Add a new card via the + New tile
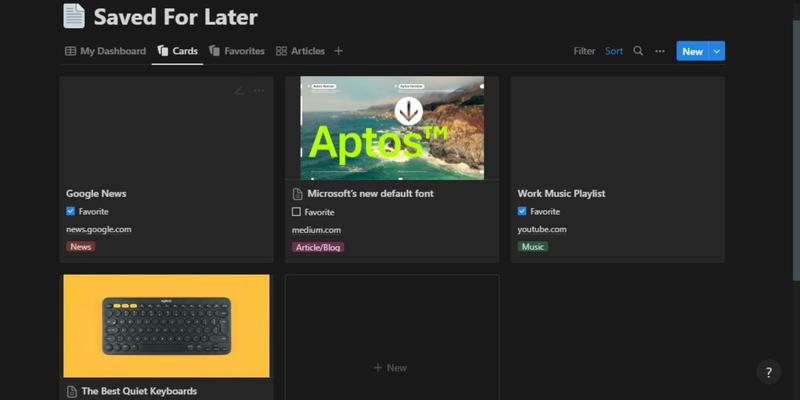The height and width of the screenshot is (400, 800). [x=390, y=368]
